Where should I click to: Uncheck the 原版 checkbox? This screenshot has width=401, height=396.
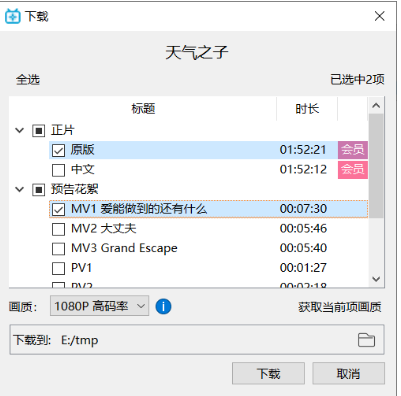(x=58, y=150)
